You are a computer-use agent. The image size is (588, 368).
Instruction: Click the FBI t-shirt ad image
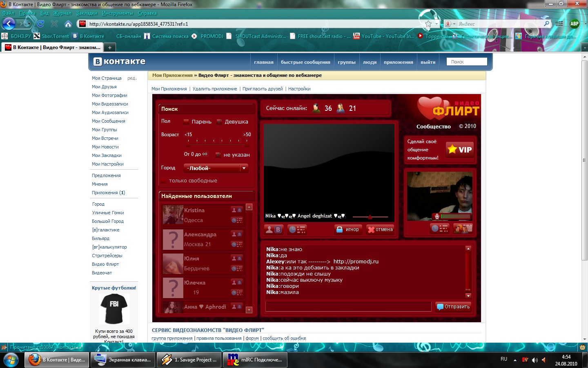coord(114,309)
